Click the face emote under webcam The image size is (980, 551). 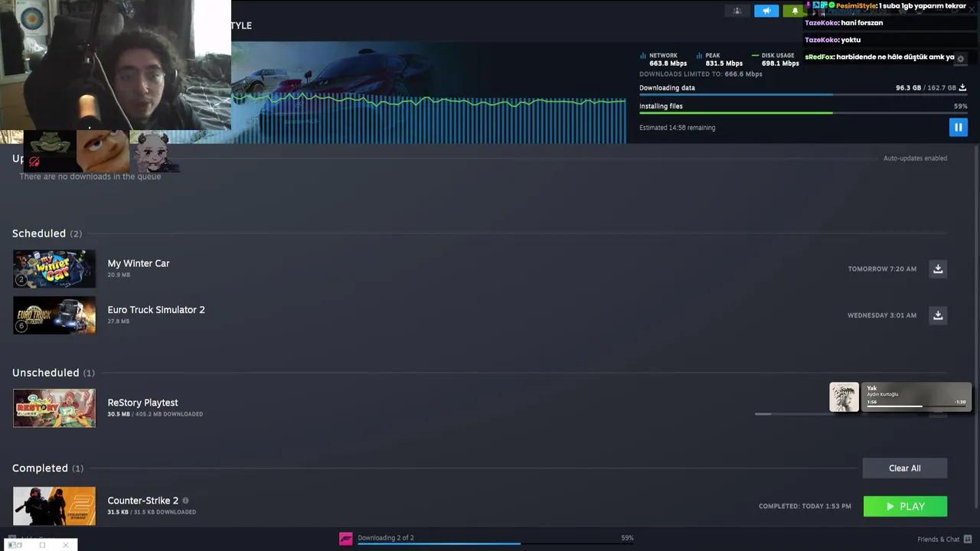pos(102,151)
